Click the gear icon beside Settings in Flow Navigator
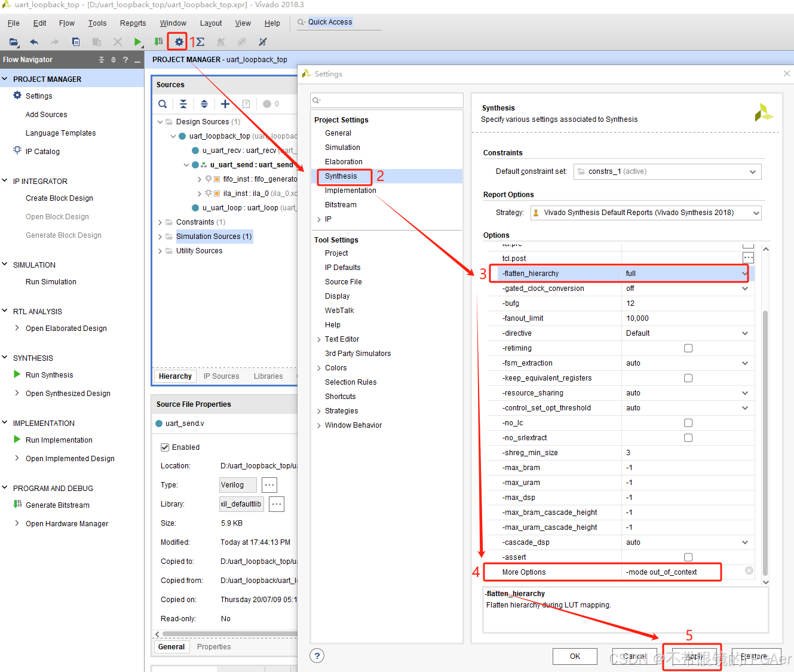The image size is (794, 672). click(17, 96)
